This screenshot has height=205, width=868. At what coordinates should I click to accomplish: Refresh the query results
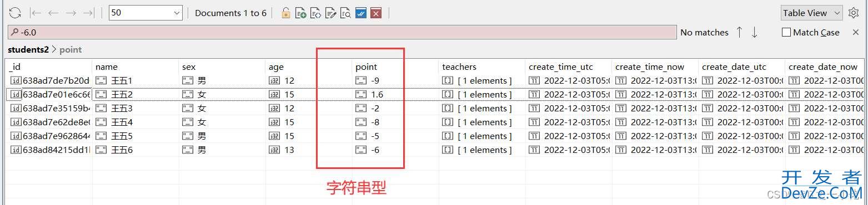click(15, 13)
